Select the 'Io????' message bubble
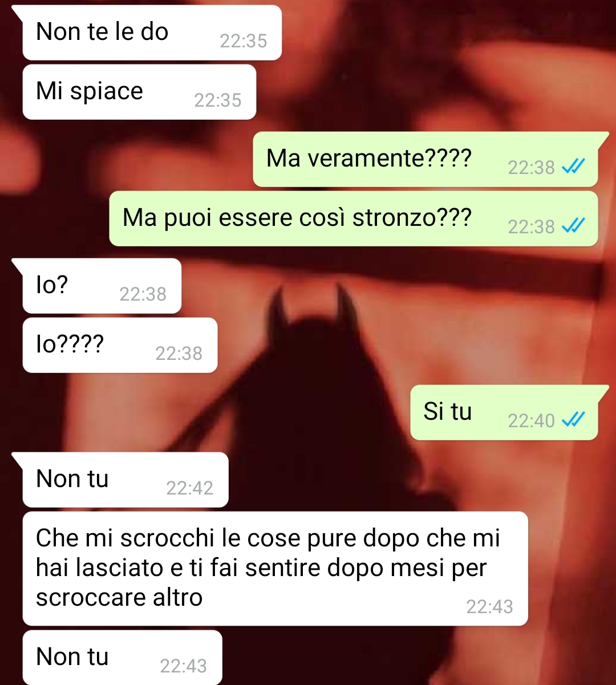Screen dimensions: 616x685 [x=120, y=345]
